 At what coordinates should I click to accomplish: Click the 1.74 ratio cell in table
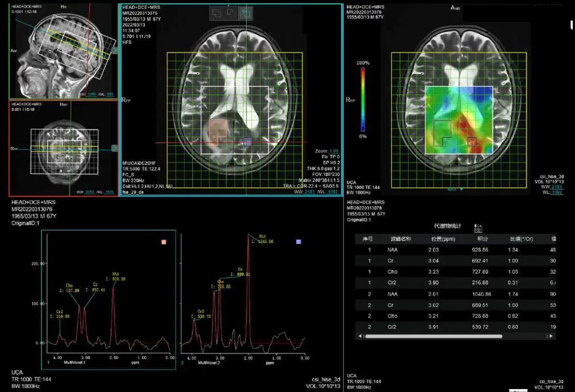[x=513, y=294]
